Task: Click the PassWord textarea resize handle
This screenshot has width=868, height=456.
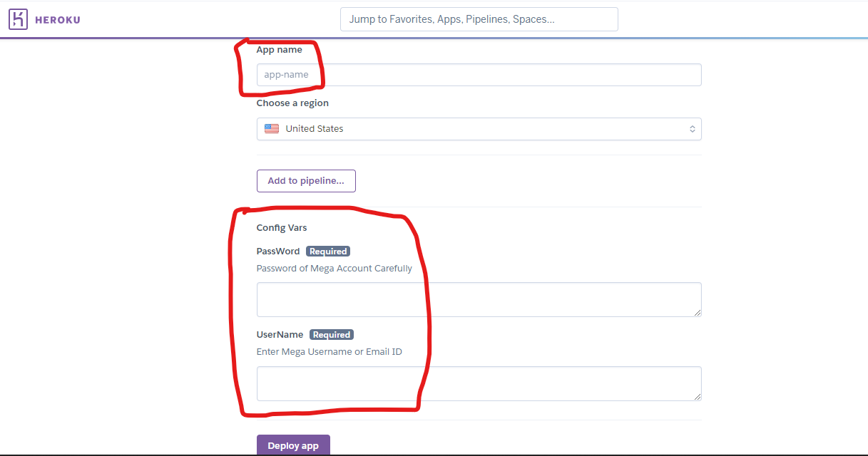Action: pos(697,312)
